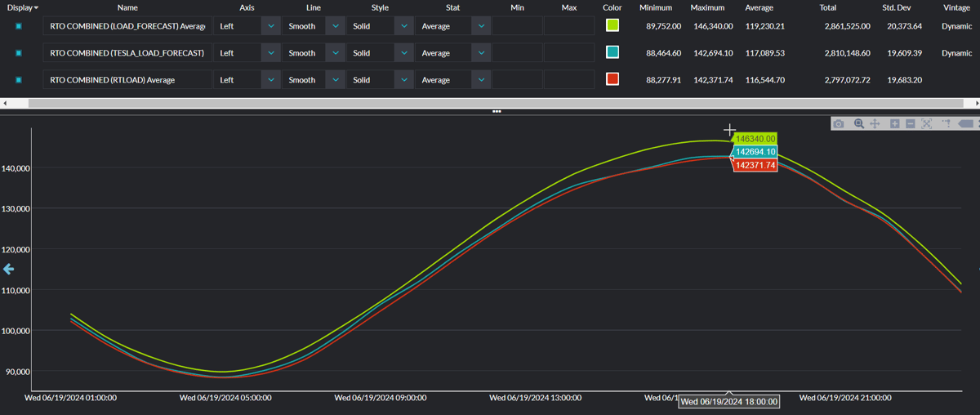Edit name field RTO COMBINED (TESLA_LOAD_FORECAST)

click(x=127, y=53)
